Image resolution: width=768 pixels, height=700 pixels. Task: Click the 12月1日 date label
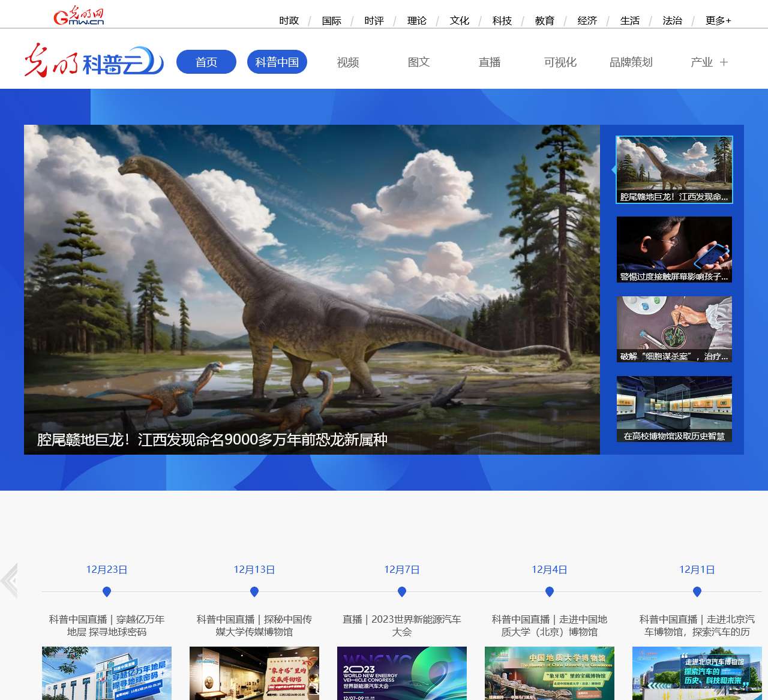coord(697,570)
